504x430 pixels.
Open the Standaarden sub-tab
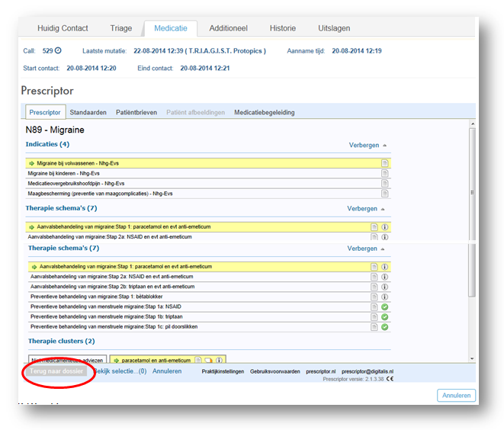click(88, 113)
